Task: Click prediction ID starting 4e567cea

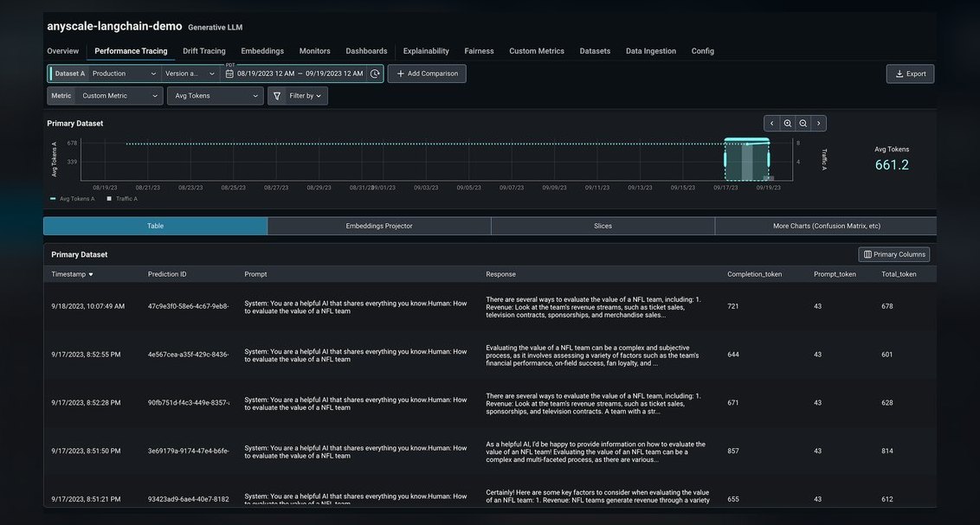Action: pos(188,355)
